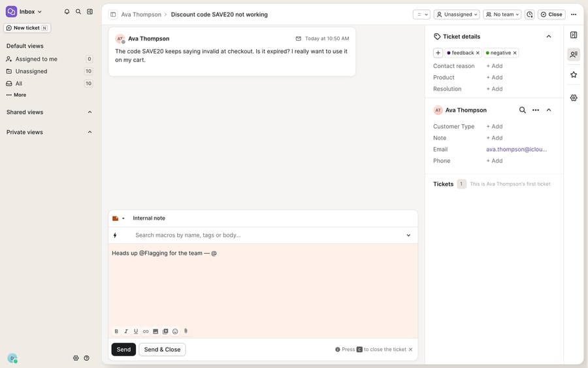Open the Unassigned assignee dropdown
This screenshot has width=588, height=368.
coord(457,14)
